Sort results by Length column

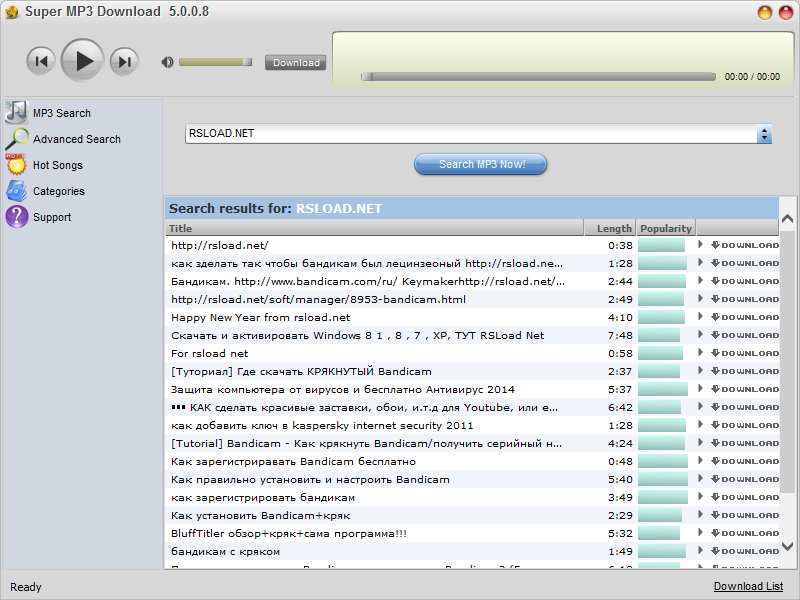coord(610,228)
